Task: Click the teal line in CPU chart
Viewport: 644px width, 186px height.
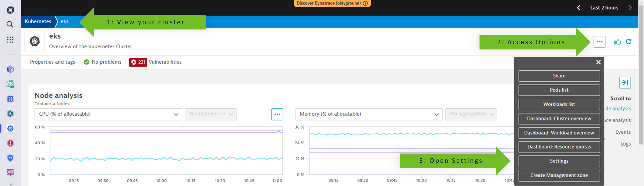Action: 166,159
